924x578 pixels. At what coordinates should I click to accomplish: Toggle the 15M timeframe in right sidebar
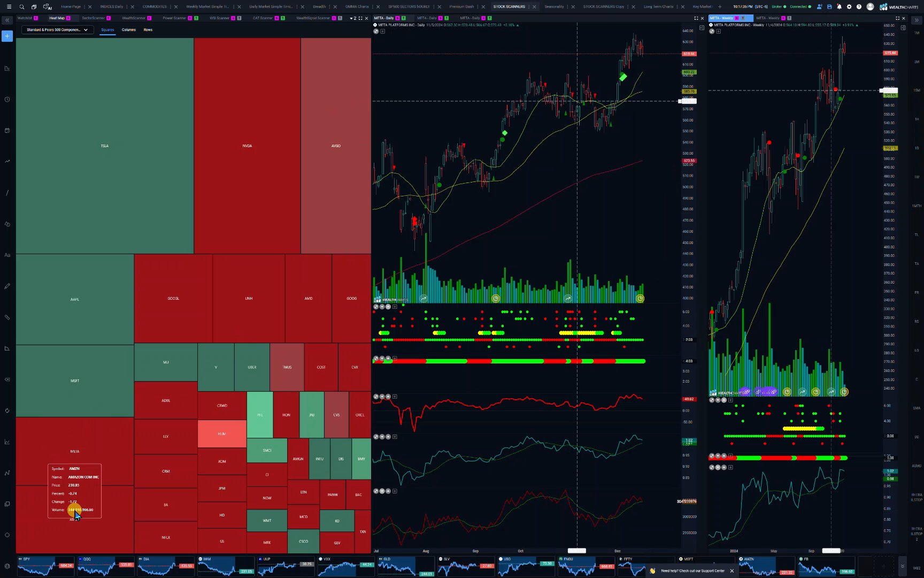917,90
